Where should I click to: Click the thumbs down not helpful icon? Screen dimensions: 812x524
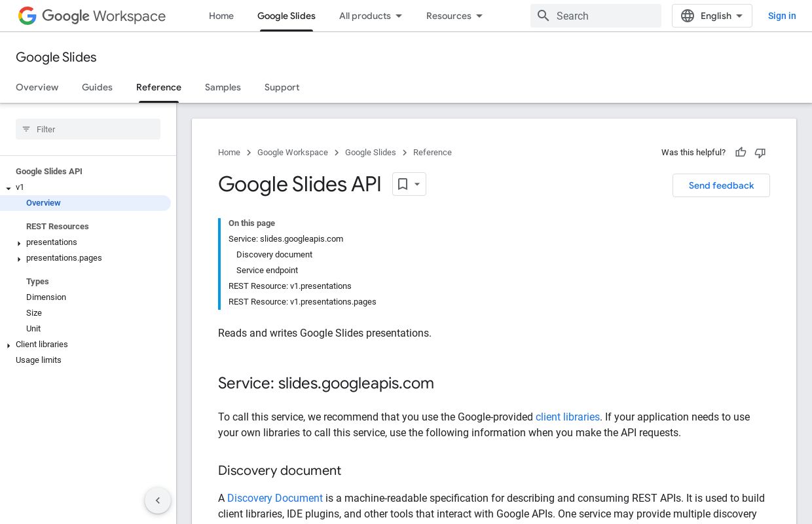760,153
